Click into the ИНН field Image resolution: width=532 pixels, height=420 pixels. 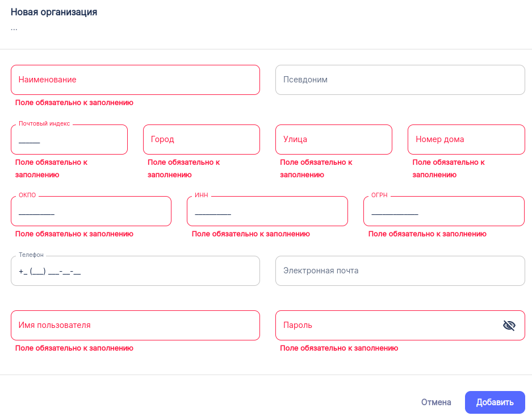tap(267, 211)
